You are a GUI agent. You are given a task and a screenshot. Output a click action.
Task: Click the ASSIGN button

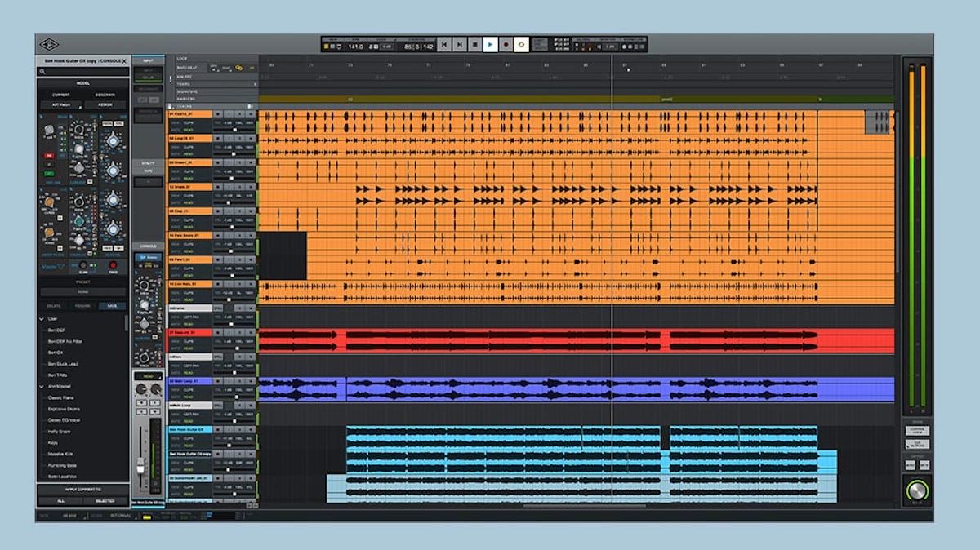click(x=105, y=104)
